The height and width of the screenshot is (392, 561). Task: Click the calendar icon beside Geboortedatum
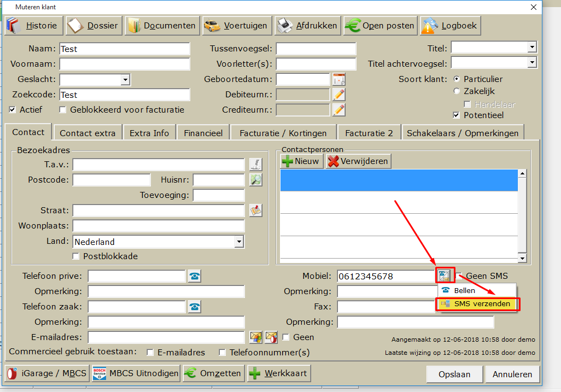[x=339, y=79]
